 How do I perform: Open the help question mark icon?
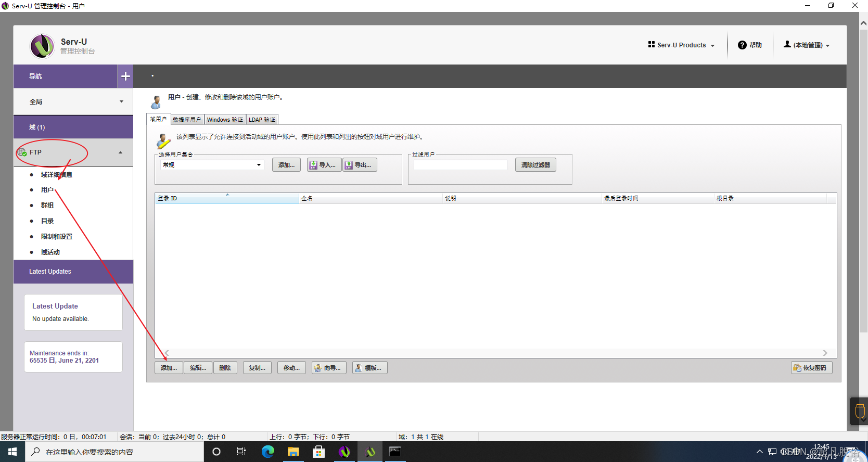(742, 45)
